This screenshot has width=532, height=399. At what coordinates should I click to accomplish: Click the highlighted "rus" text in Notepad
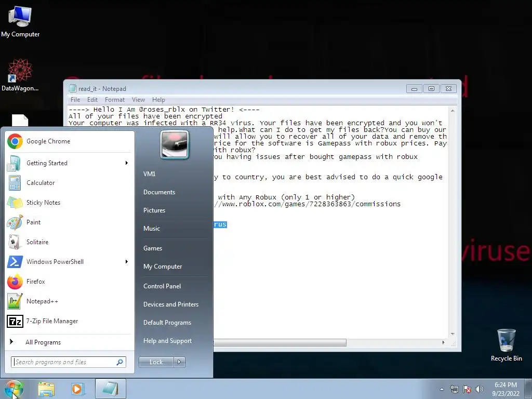(220, 224)
